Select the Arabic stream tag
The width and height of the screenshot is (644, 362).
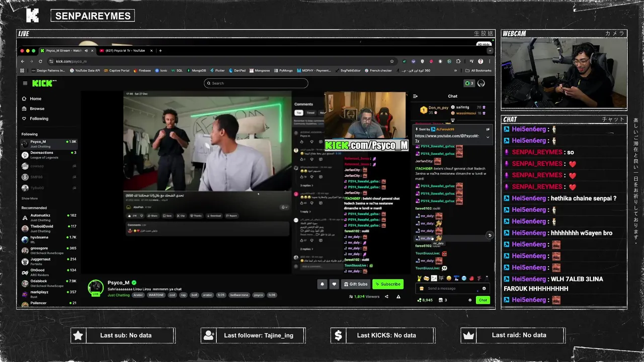click(x=138, y=295)
